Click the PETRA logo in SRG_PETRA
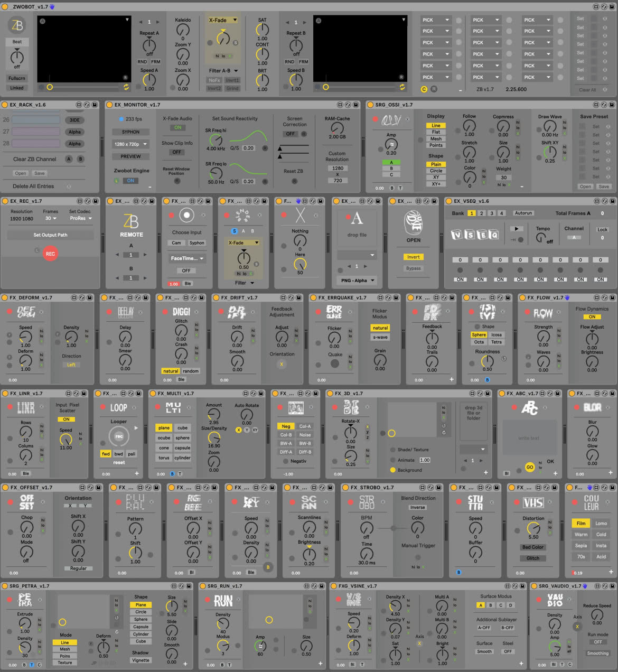Screen dimensions: 618x672 pyautogui.click(x=25, y=600)
